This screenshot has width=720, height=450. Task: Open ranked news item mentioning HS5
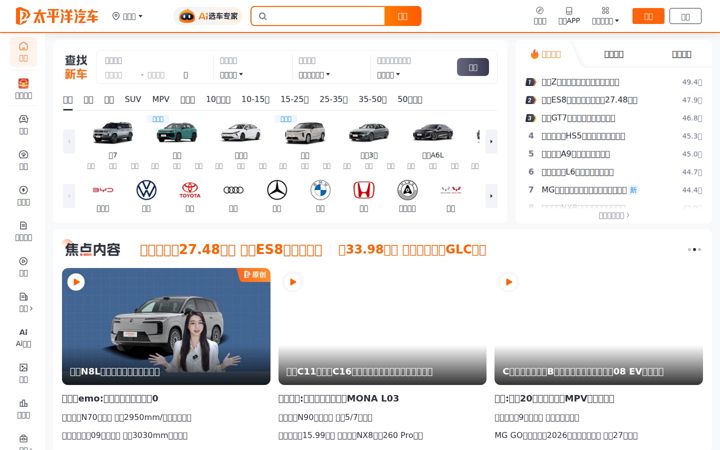click(x=583, y=136)
